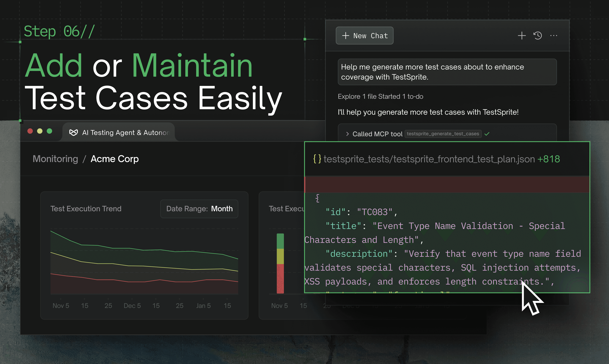Open chat history via the clock icon
609x364 pixels.
tap(538, 36)
